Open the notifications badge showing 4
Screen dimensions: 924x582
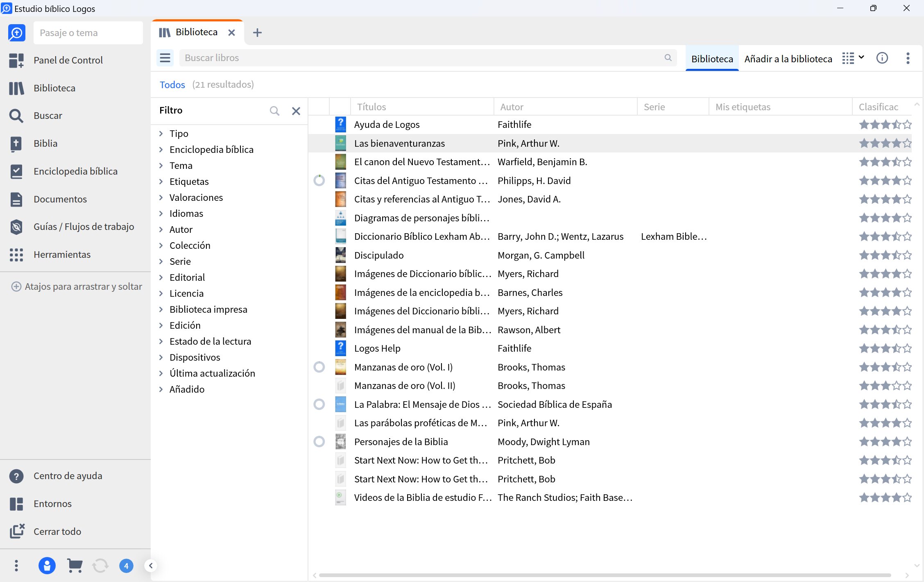click(x=126, y=566)
